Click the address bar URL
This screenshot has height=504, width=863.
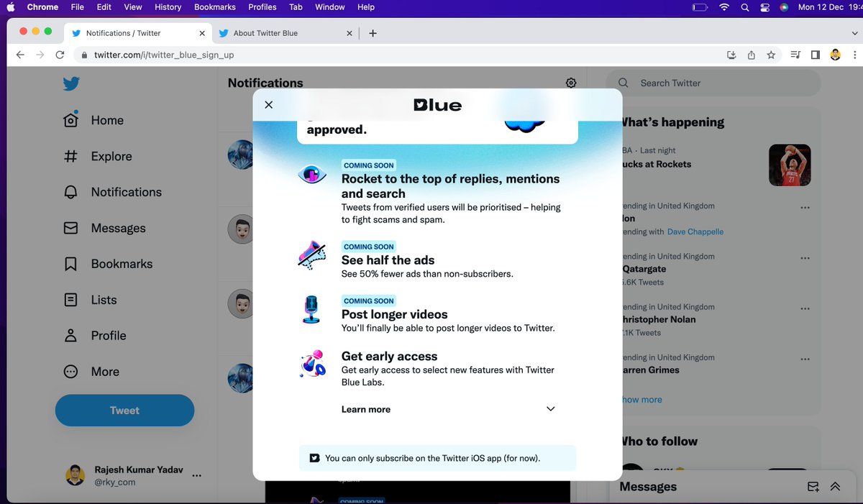164,55
